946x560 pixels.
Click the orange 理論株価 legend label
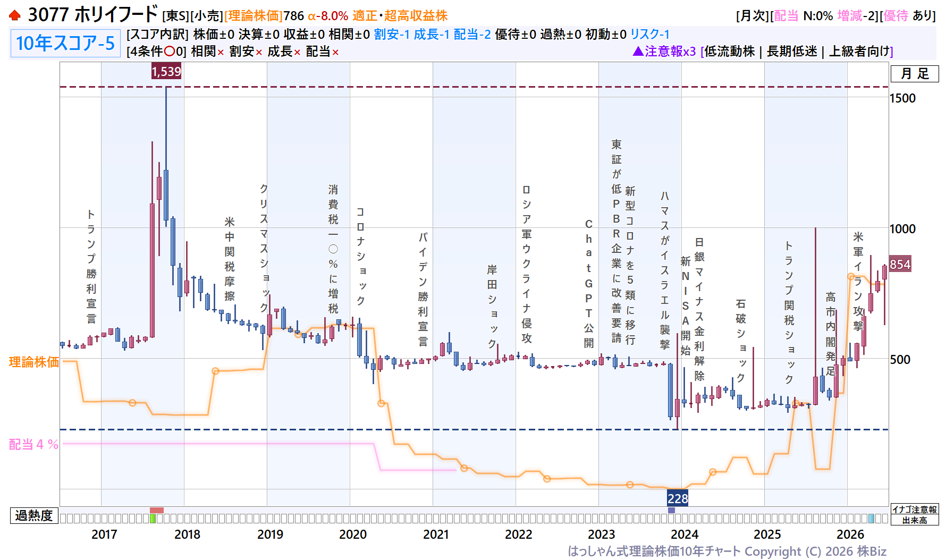34,362
